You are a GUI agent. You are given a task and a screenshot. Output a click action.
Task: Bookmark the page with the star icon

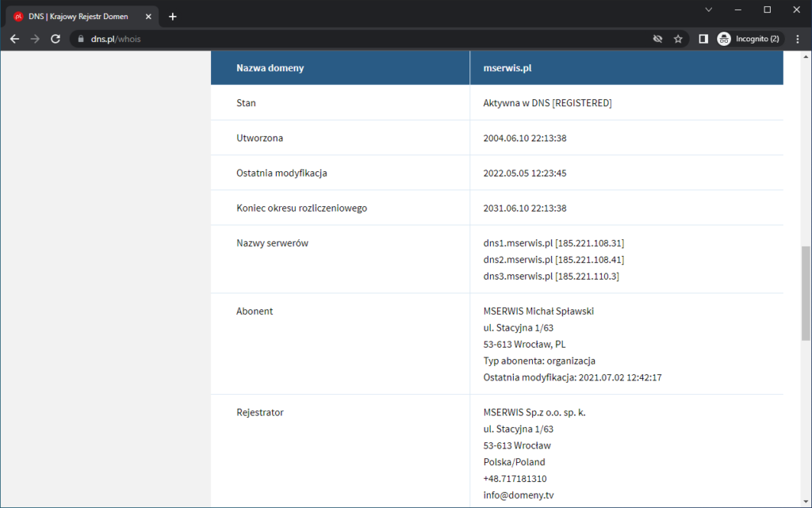pyautogui.click(x=678, y=38)
